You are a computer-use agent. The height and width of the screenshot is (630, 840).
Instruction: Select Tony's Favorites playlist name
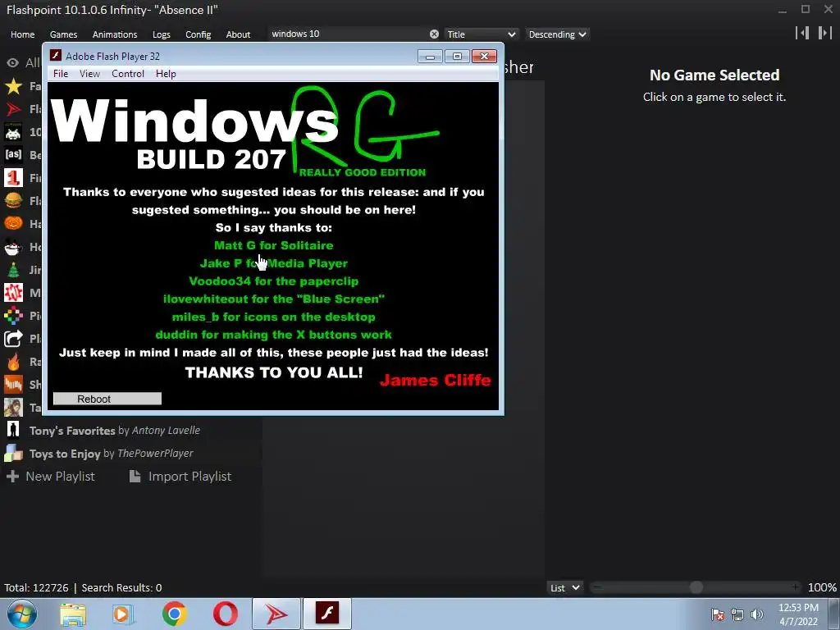(72, 431)
